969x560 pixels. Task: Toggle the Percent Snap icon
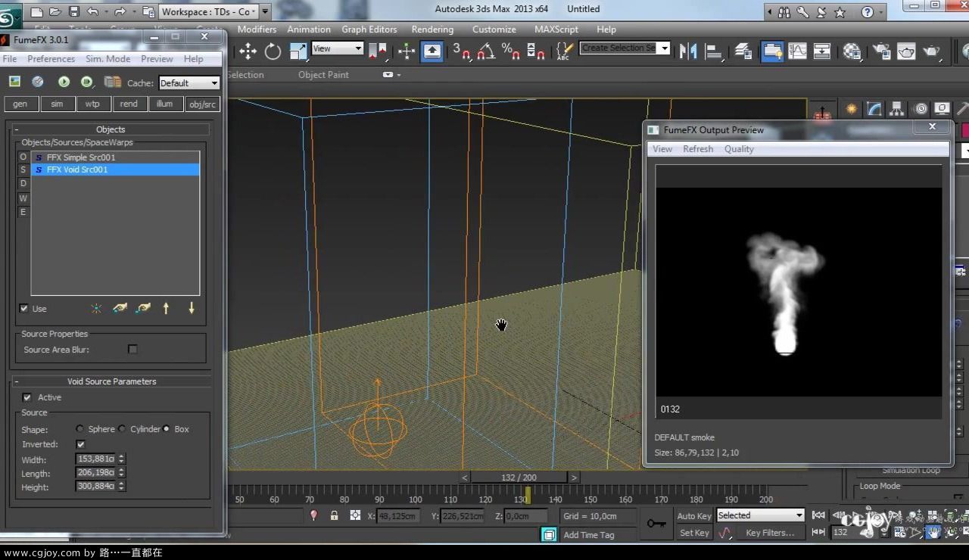511,51
